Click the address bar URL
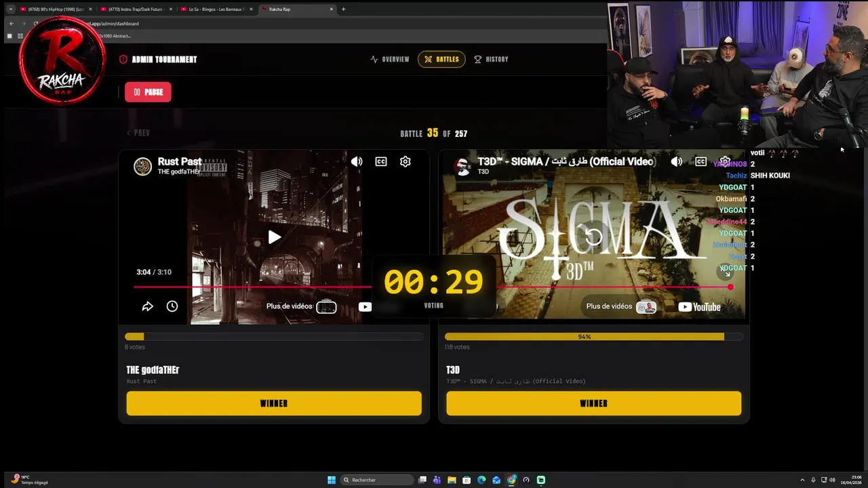This screenshot has height=488, width=868. pyautogui.click(x=112, y=24)
